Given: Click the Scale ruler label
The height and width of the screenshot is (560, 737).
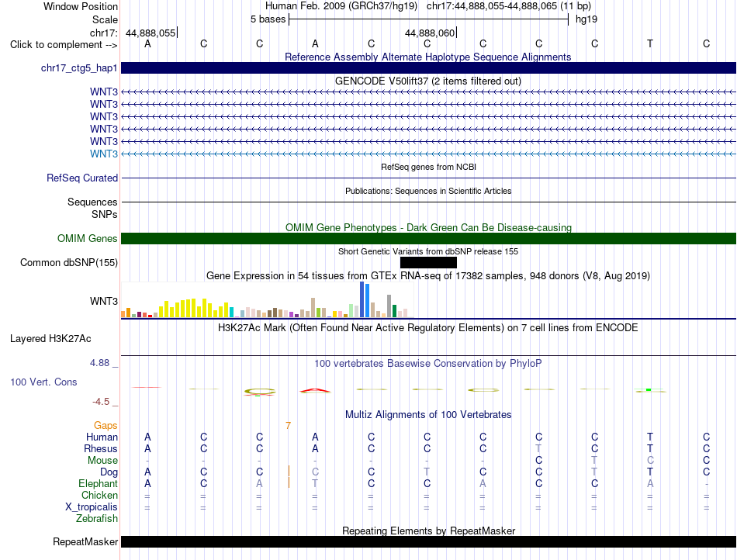Looking at the screenshot, I should tap(105, 19).
